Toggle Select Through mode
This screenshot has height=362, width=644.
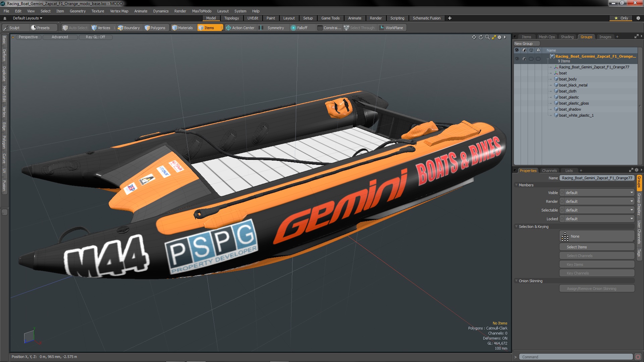(359, 28)
